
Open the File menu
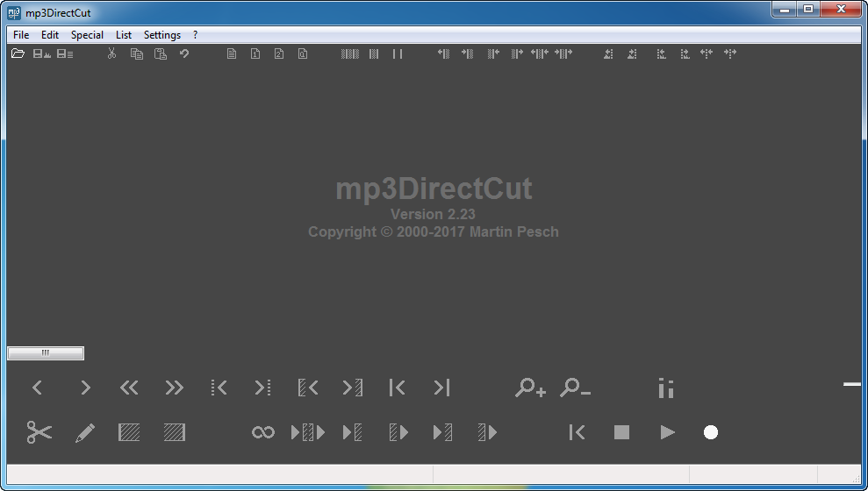tap(21, 35)
